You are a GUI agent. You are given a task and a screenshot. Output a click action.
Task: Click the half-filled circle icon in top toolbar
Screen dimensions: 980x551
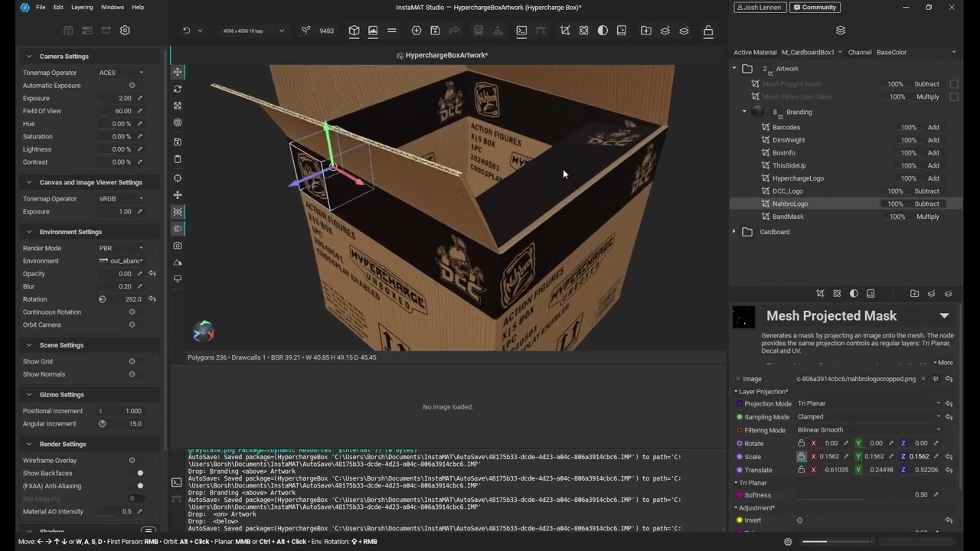tap(603, 31)
